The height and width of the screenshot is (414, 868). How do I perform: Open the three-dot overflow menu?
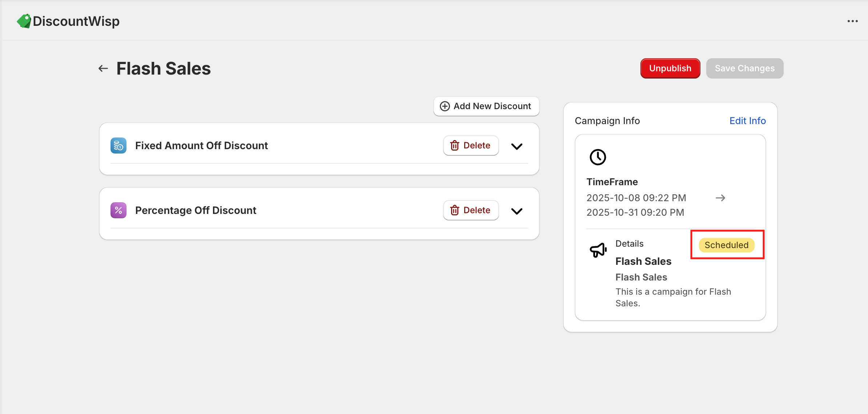coord(852,21)
